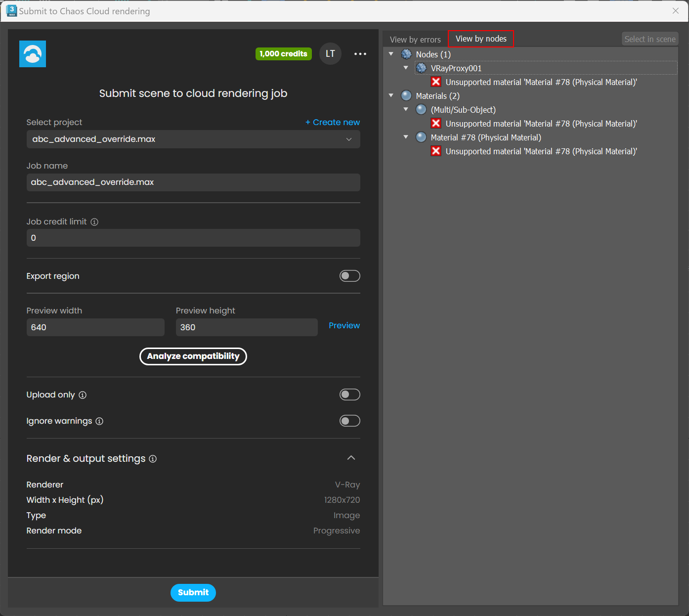This screenshot has height=616, width=689.
Task: Open the LT account avatar menu
Action: [330, 53]
